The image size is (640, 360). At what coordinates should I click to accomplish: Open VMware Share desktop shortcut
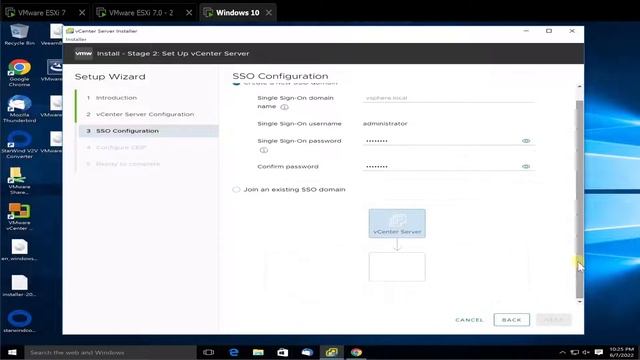[x=19, y=180]
